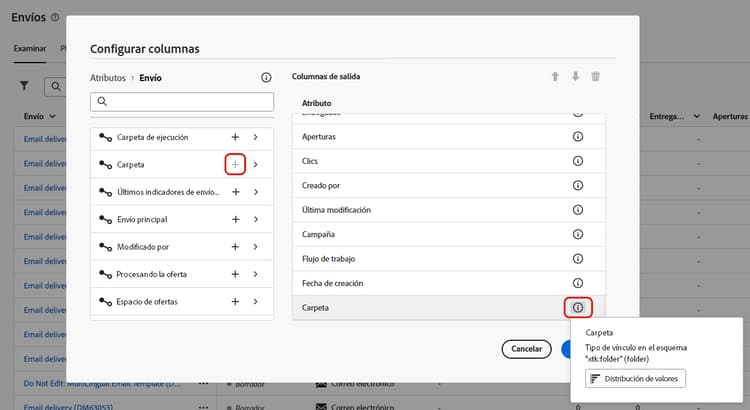Open info icon beside Atributos breadcrumb

point(266,77)
